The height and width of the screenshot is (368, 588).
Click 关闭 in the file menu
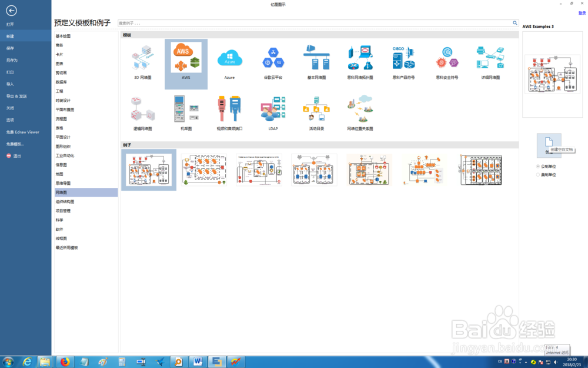tap(10, 108)
